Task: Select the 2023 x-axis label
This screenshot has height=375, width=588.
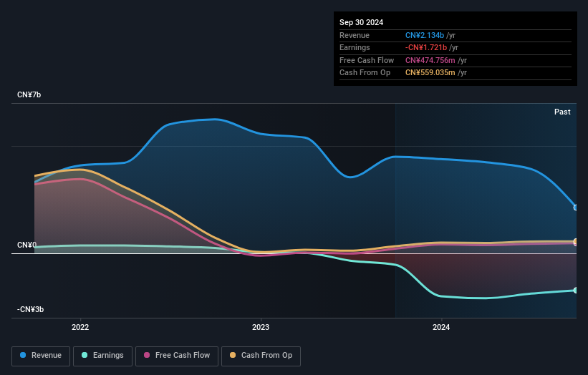Action: pyautogui.click(x=261, y=328)
